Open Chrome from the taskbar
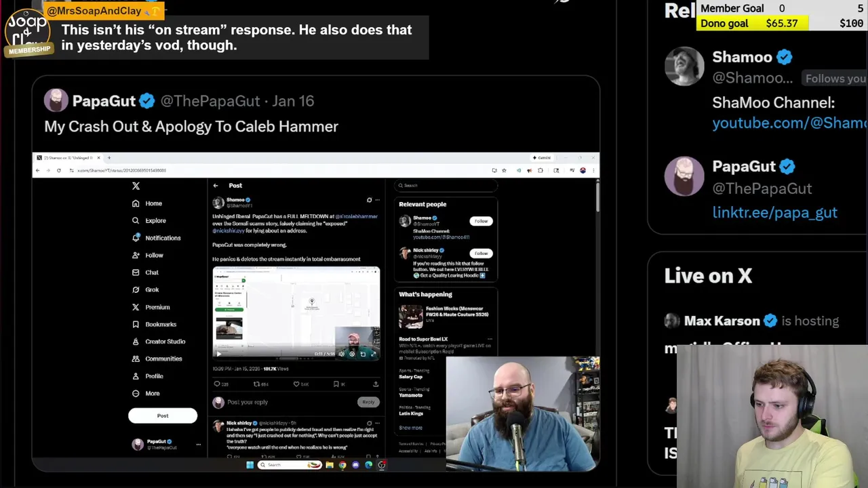 coord(342,465)
